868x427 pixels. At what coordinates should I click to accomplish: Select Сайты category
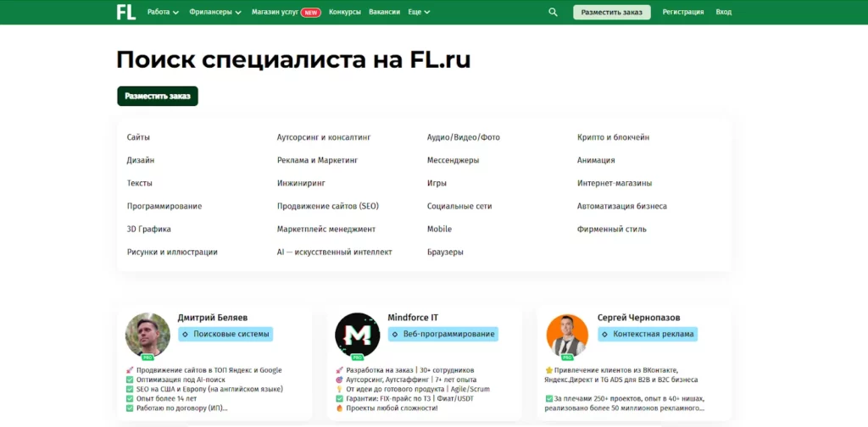[138, 137]
